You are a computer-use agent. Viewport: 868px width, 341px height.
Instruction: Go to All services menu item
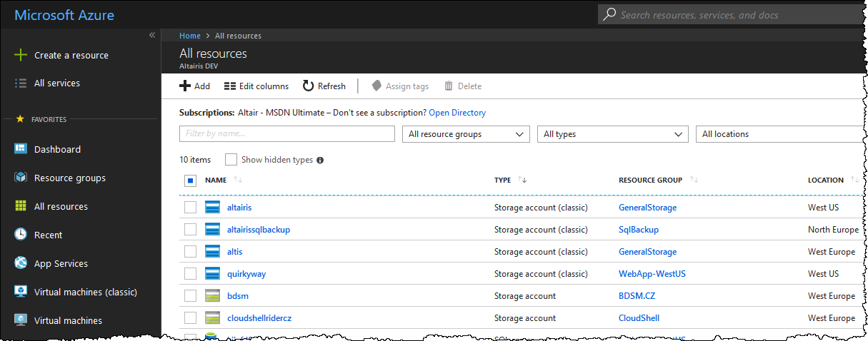[x=57, y=83]
